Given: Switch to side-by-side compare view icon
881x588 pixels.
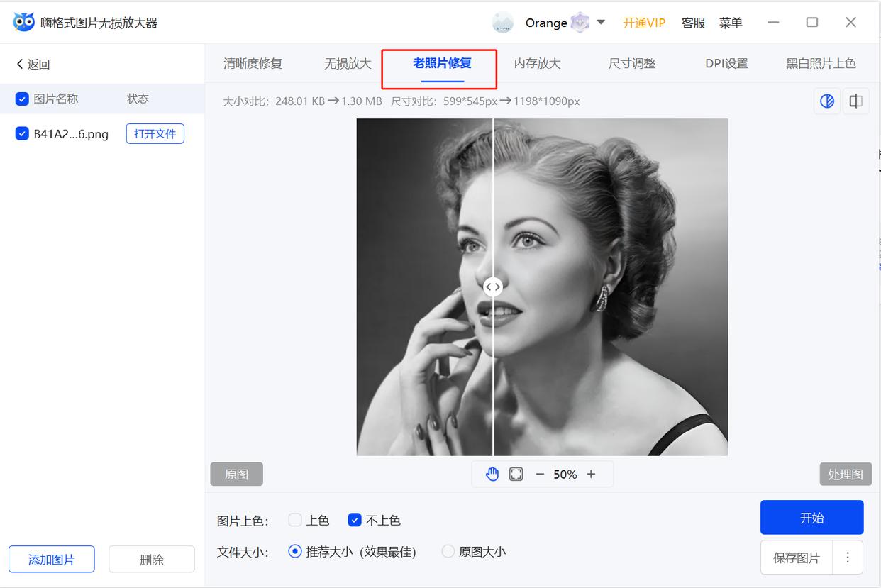Looking at the screenshot, I should pyautogui.click(x=855, y=101).
